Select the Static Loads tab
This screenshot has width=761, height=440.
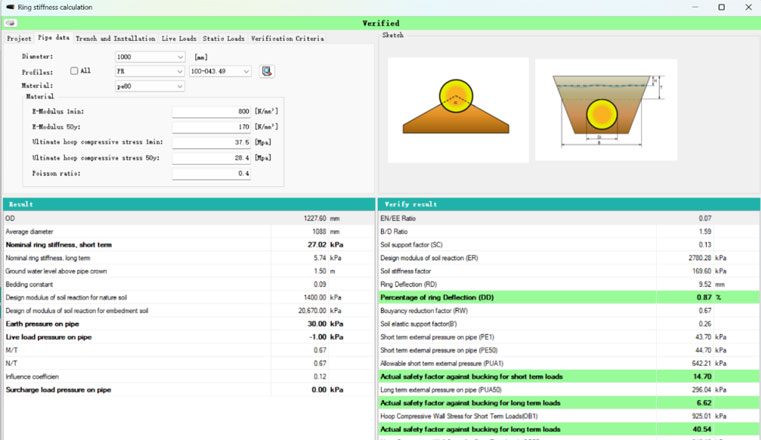click(222, 38)
